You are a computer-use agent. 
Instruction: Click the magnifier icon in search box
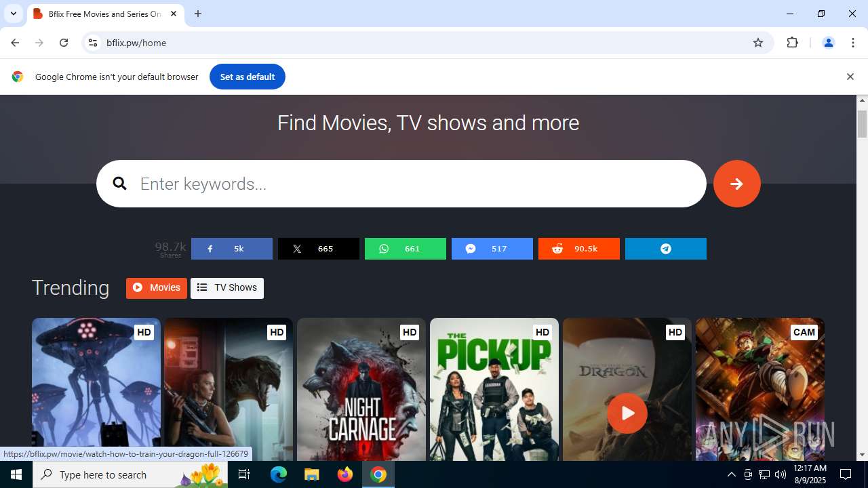(120, 184)
